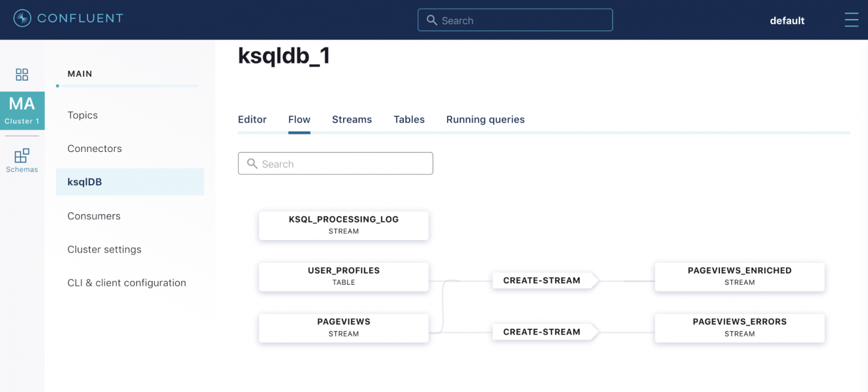Click the active Flow tab
The width and height of the screenshot is (868, 392).
[x=299, y=119]
